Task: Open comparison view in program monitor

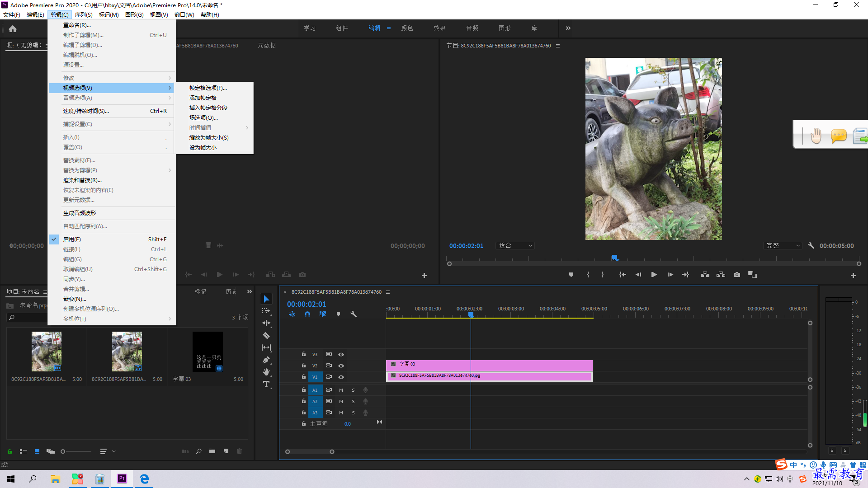Action: tap(752, 275)
